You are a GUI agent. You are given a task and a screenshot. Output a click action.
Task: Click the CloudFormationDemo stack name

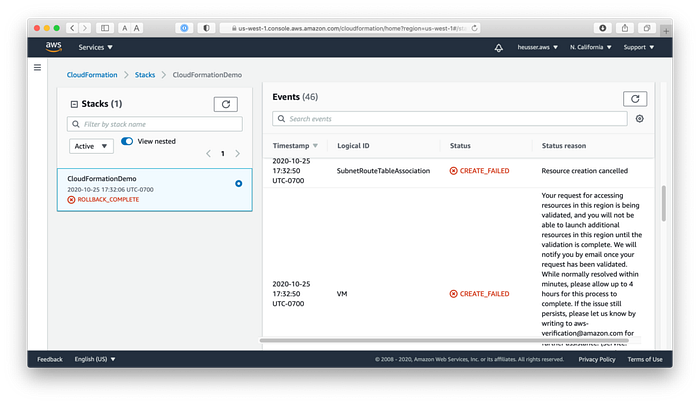[102, 179]
